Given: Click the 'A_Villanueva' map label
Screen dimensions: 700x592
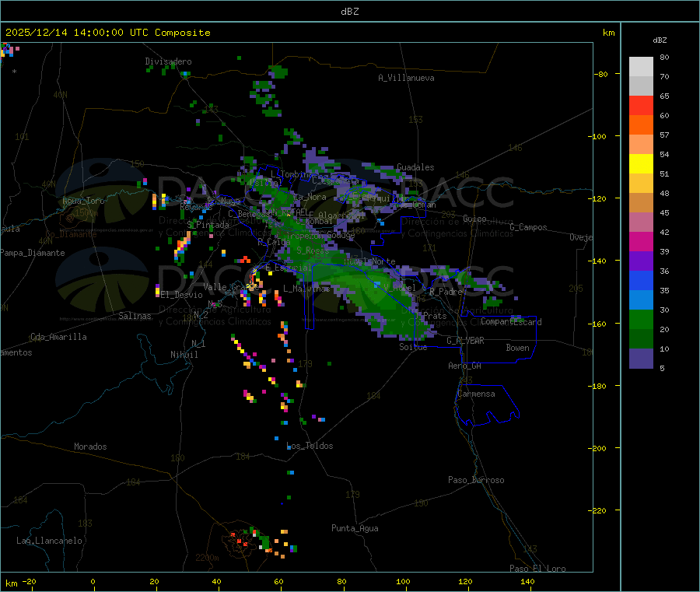Looking at the screenshot, I should pos(406,78).
